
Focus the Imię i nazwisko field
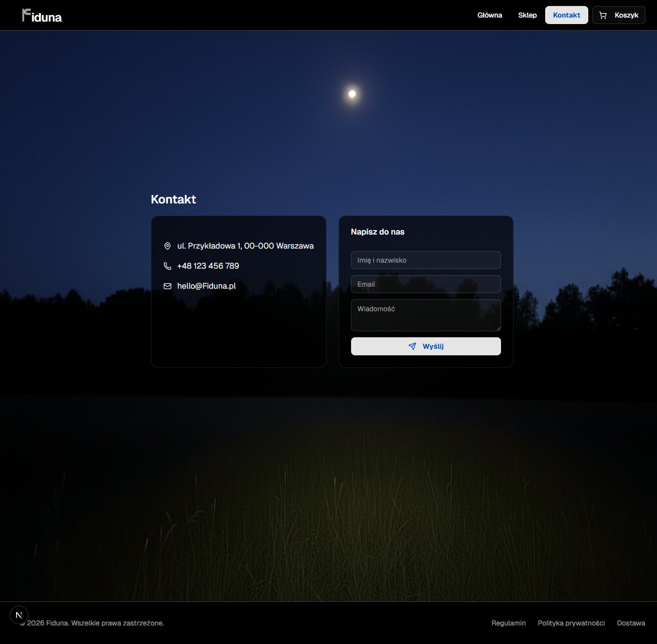point(426,260)
